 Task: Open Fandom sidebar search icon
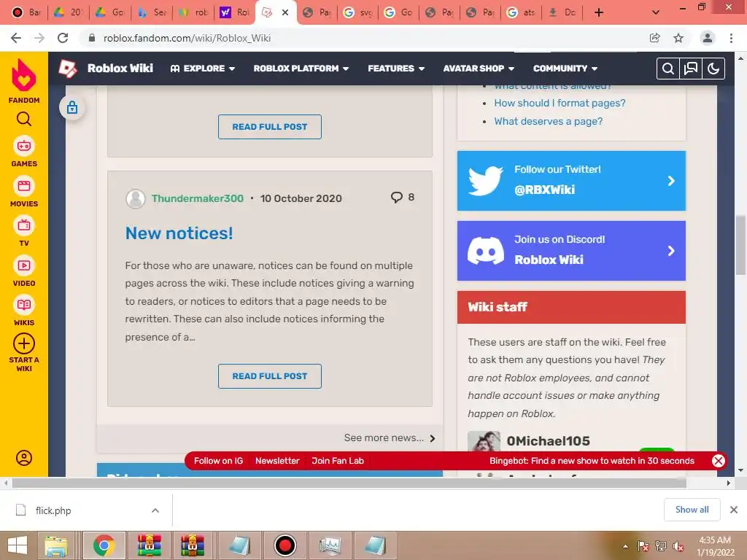click(24, 119)
